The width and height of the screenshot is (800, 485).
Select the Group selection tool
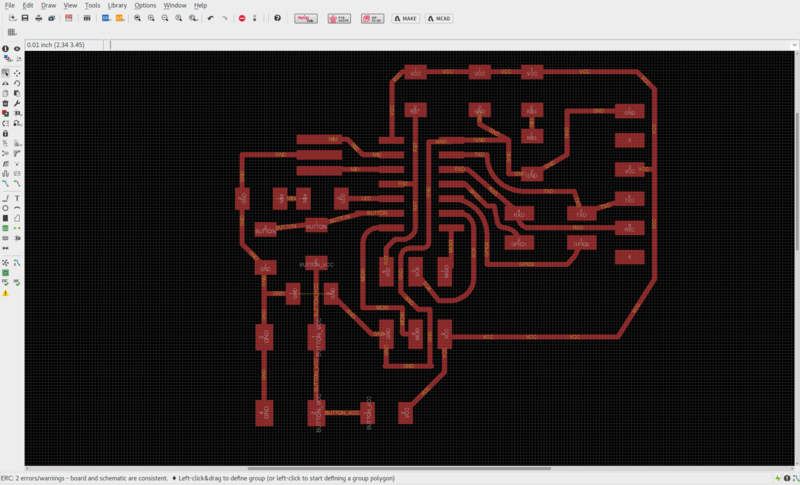click(5, 73)
